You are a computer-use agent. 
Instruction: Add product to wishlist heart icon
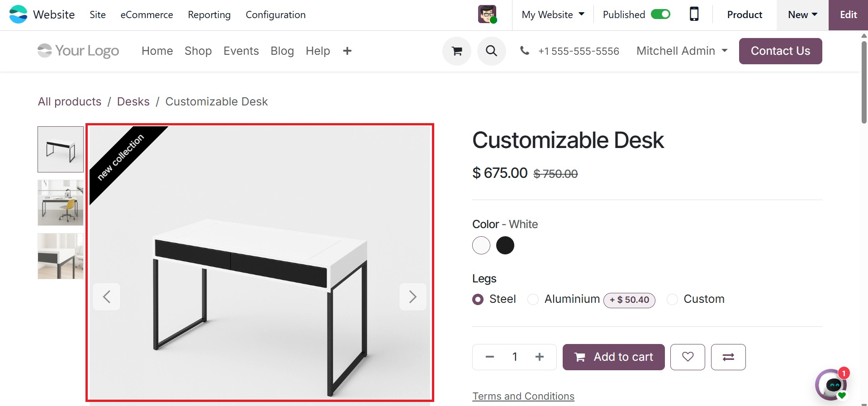[688, 357]
